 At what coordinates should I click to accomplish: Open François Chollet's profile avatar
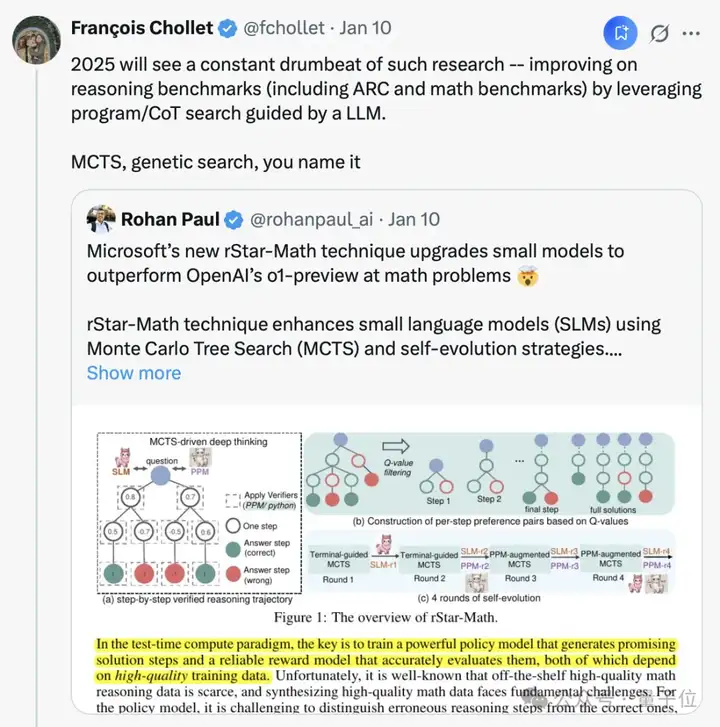click(x=36, y=39)
